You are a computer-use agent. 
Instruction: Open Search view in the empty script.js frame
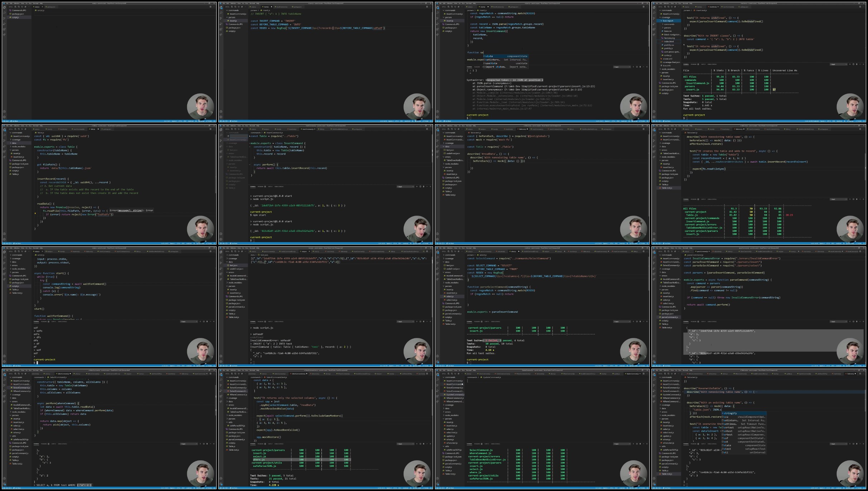pyautogui.click(x=4, y=13)
